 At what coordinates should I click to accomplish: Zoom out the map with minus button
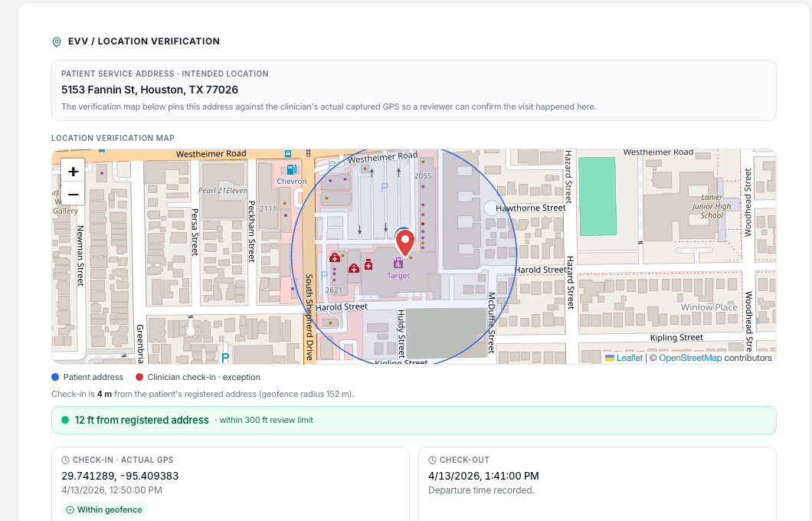73,195
